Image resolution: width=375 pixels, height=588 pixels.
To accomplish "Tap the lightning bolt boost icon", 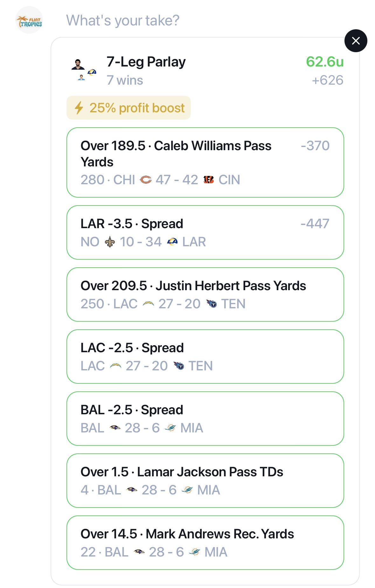I will point(79,108).
